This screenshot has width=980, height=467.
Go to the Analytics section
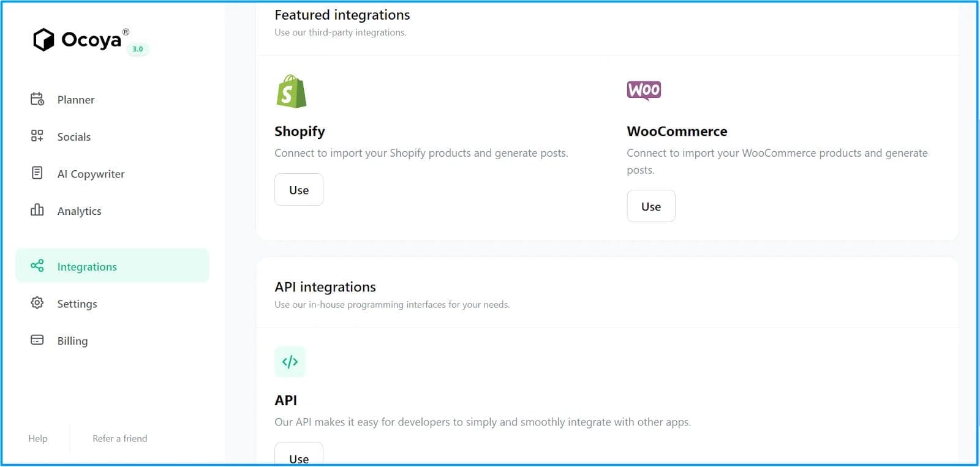click(79, 211)
